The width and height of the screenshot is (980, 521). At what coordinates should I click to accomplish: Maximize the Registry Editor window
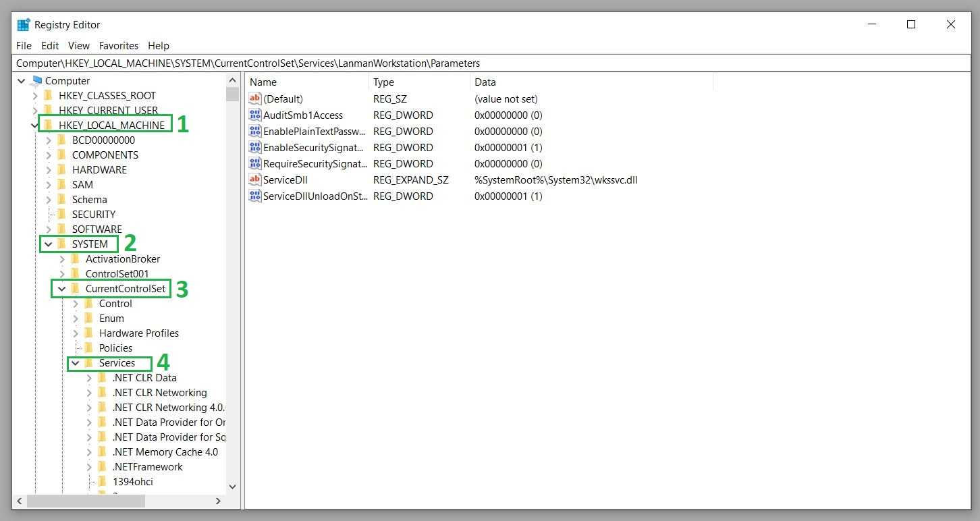click(911, 25)
